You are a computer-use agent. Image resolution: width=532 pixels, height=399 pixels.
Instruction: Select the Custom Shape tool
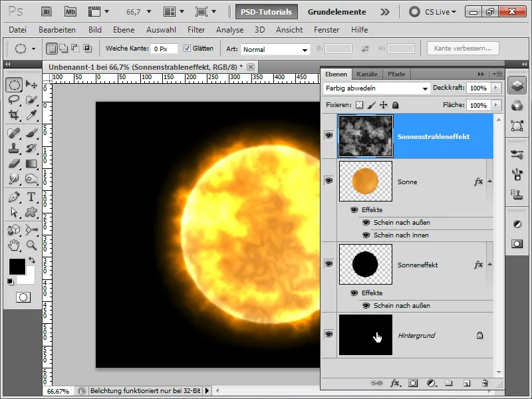point(31,212)
